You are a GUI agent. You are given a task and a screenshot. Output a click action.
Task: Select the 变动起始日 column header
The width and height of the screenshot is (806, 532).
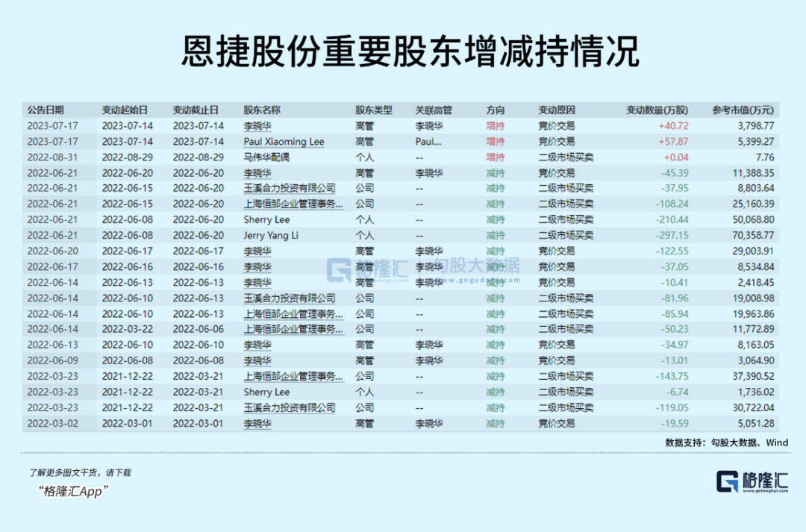point(125,110)
